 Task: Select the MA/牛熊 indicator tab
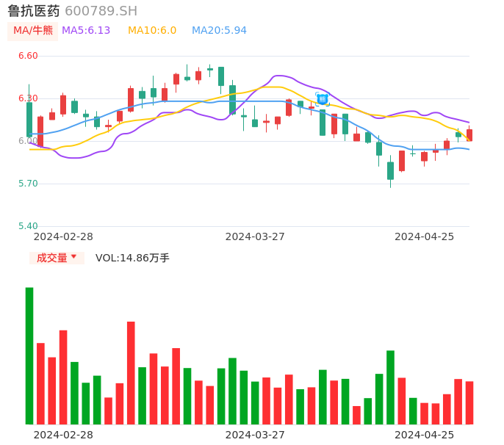[33, 31]
